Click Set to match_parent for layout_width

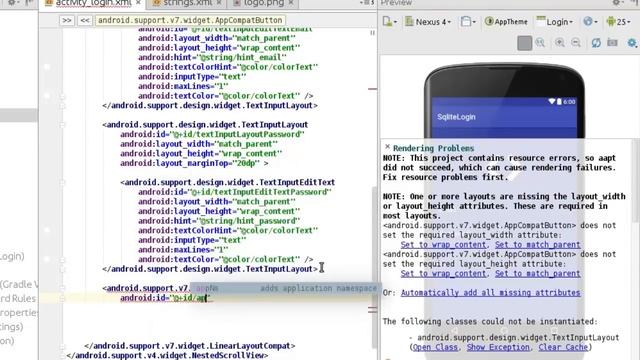click(x=538, y=244)
